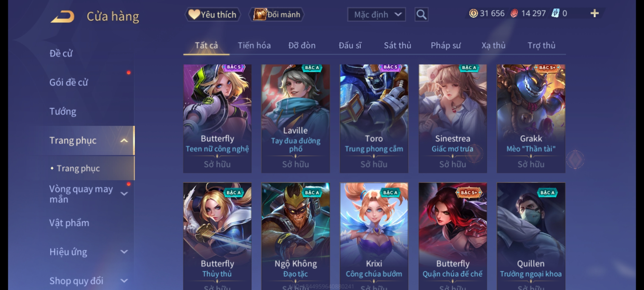Click the back arrow beside Cửa hàng
This screenshot has width=644, height=290.
click(x=62, y=17)
